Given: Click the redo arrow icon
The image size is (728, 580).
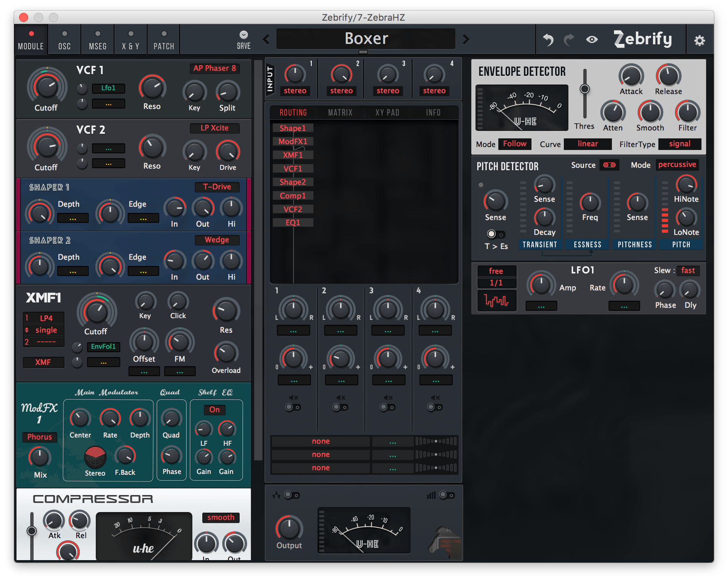Looking at the screenshot, I should [x=569, y=40].
